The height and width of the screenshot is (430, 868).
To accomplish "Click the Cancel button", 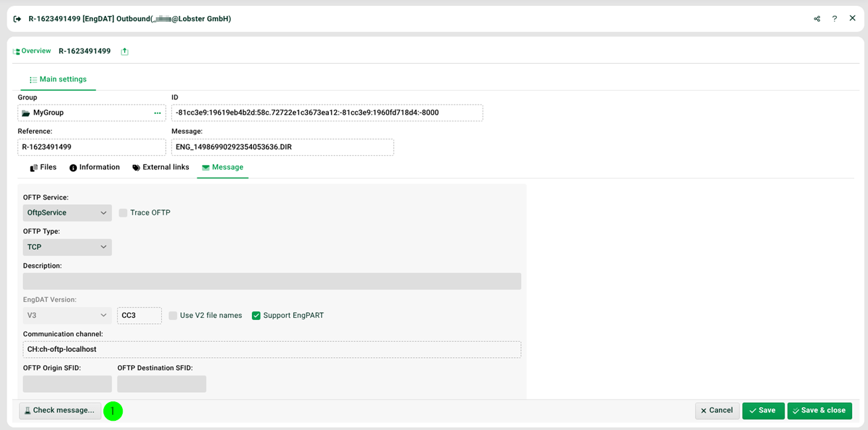I will coord(717,411).
